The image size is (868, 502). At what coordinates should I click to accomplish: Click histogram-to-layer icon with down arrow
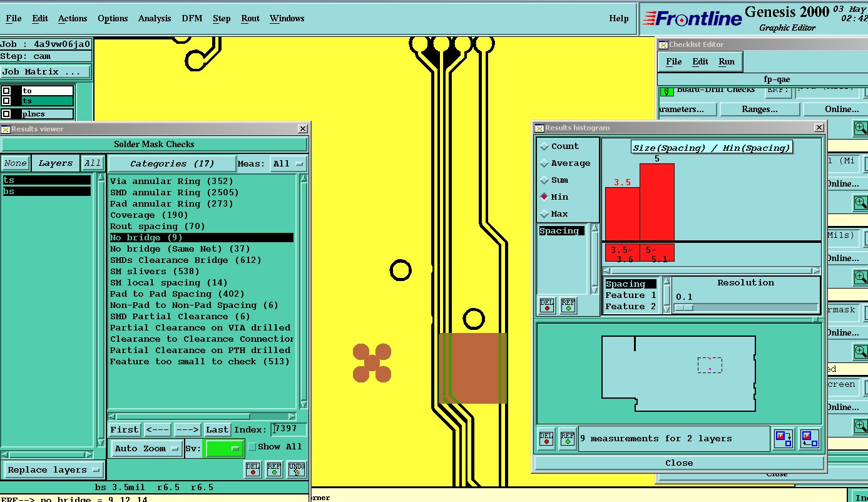point(784,438)
